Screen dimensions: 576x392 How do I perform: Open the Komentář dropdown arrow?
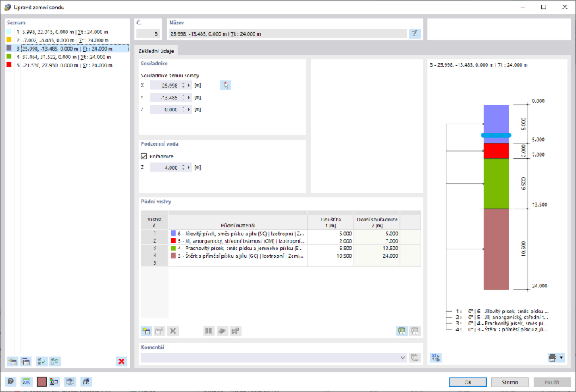click(402, 357)
